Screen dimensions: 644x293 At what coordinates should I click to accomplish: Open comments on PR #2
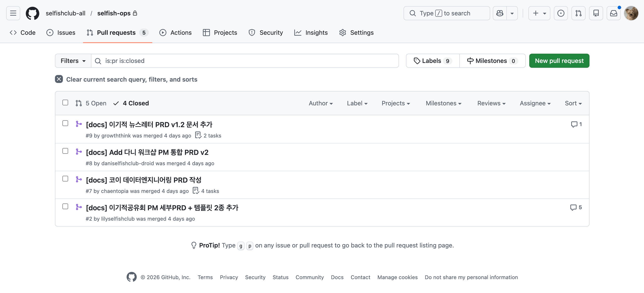click(x=575, y=207)
